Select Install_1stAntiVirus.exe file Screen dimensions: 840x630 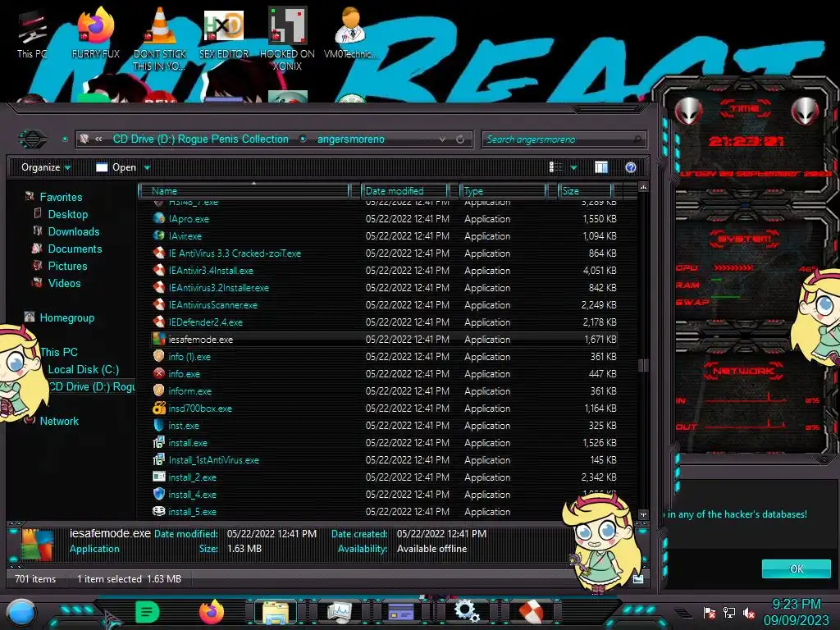click(214, 459)
